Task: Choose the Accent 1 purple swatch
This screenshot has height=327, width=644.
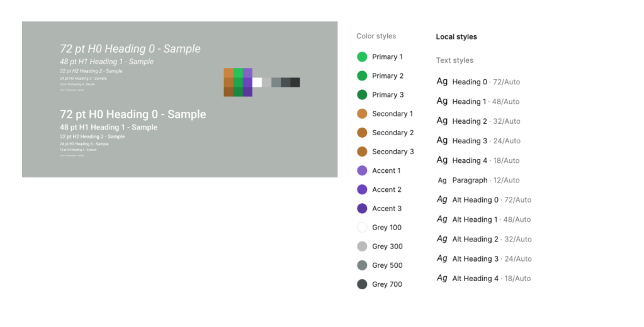Action: 362,170
